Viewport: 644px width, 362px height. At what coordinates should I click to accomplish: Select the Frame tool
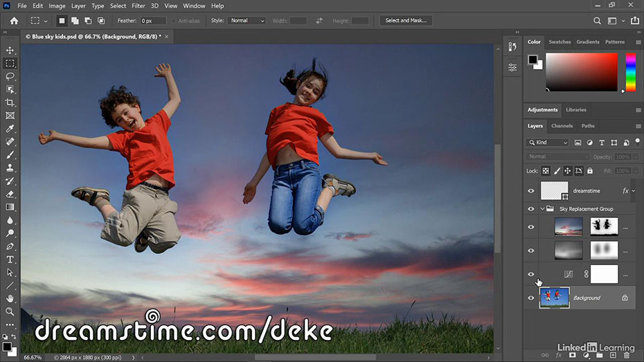10,116
